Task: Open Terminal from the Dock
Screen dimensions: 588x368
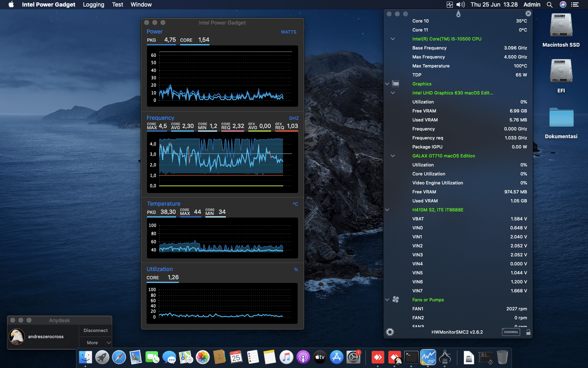Action: click(x=411, y=357)
